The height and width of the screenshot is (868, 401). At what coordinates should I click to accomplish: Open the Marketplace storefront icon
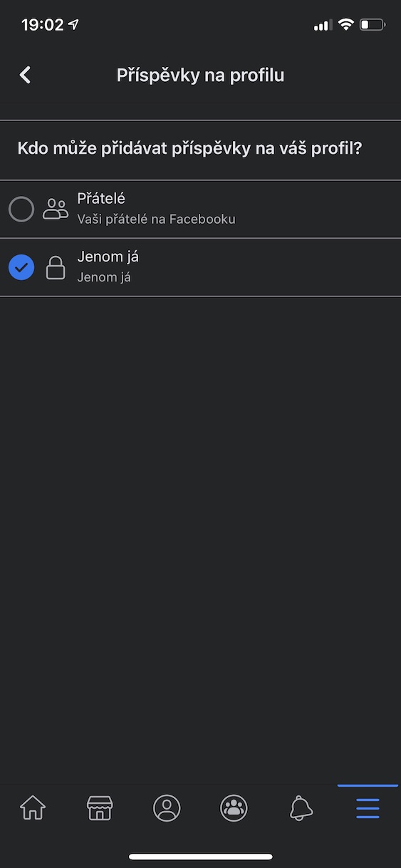tap(100, 808)
